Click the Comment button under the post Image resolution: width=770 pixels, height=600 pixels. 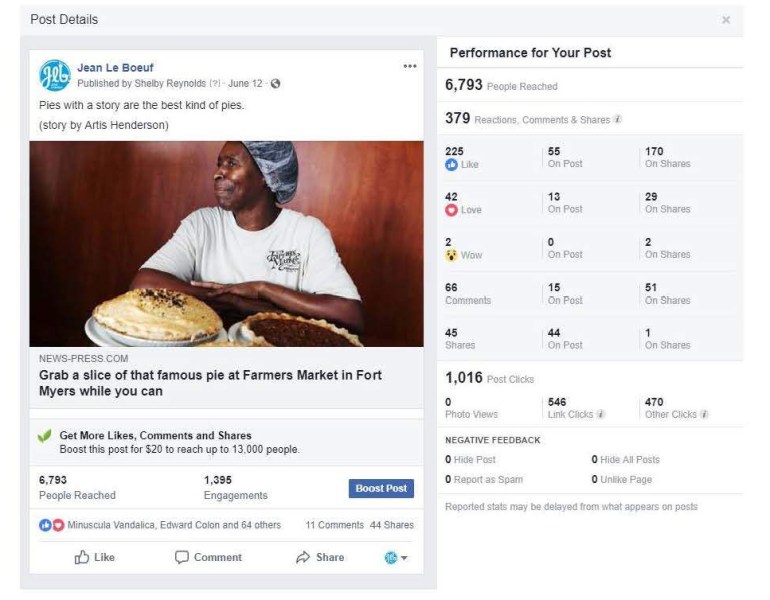pyautogui.click(x=208, y=557)
